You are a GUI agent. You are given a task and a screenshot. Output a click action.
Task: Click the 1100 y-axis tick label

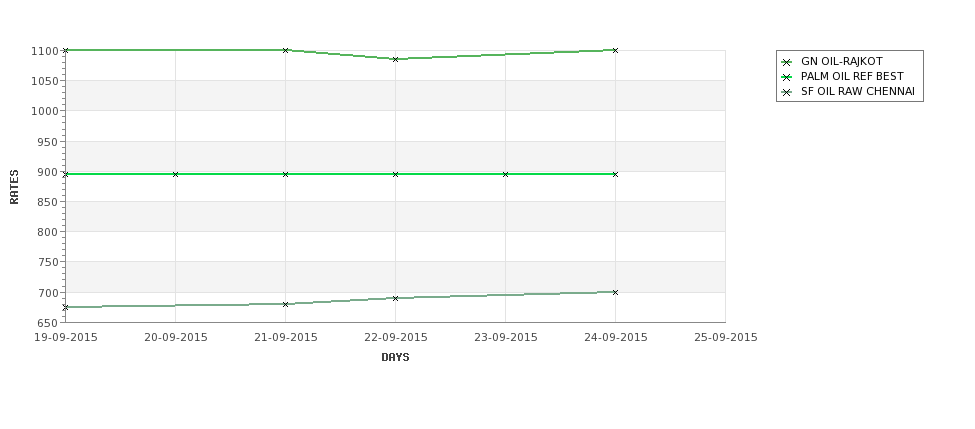coord(45,51)
